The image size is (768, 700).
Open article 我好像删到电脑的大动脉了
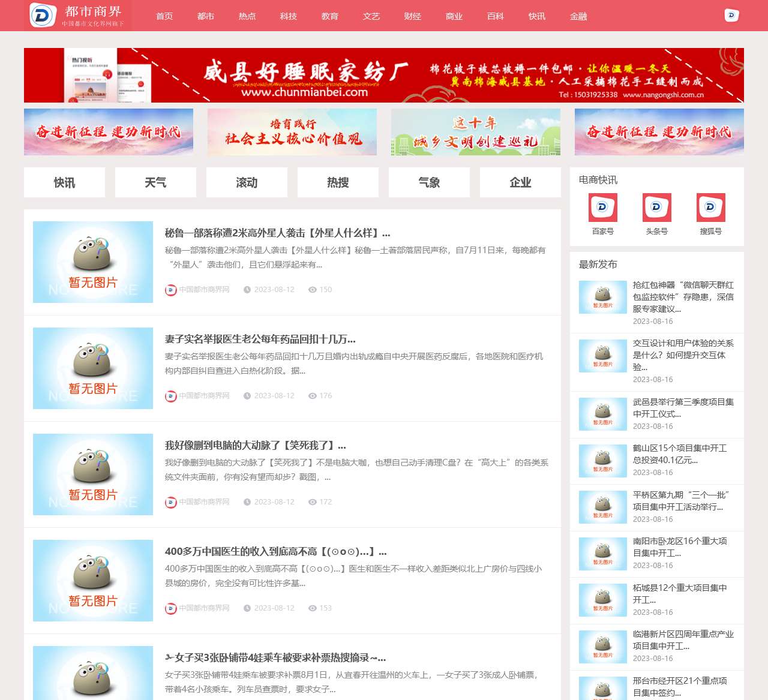[256, 446]
